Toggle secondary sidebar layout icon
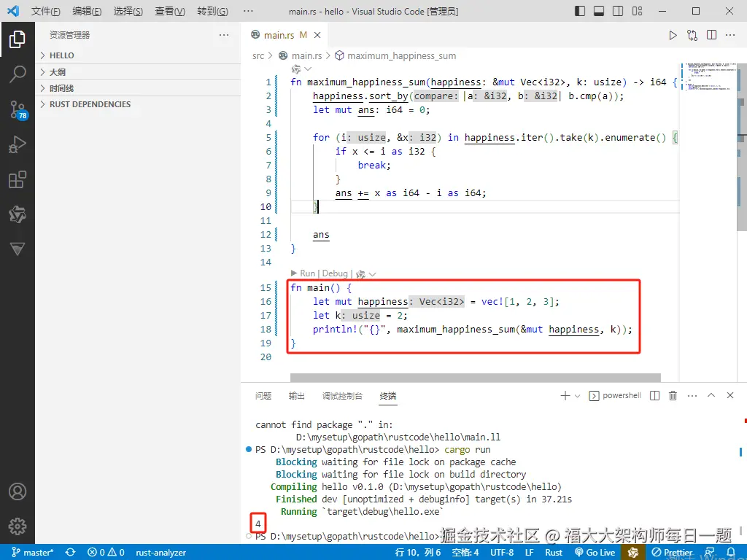The height and width of the screenshot is (560, 747). pos(618,11)
